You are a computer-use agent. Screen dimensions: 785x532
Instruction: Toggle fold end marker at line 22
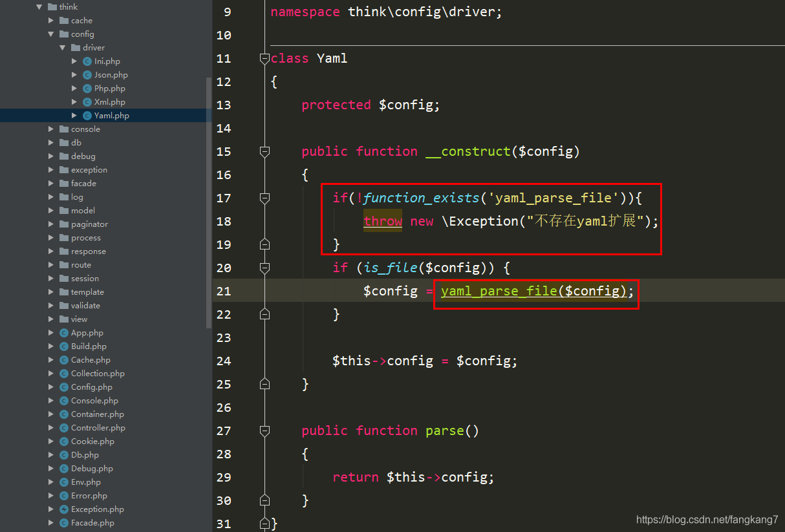coord(264,314)
